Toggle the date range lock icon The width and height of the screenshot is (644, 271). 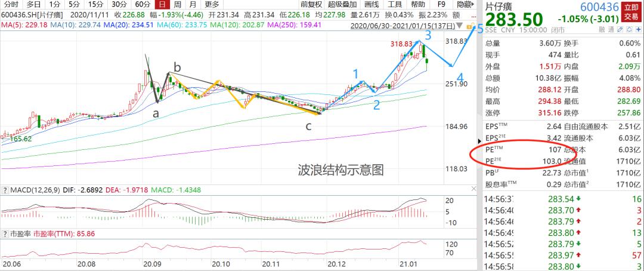coord(469,26)
